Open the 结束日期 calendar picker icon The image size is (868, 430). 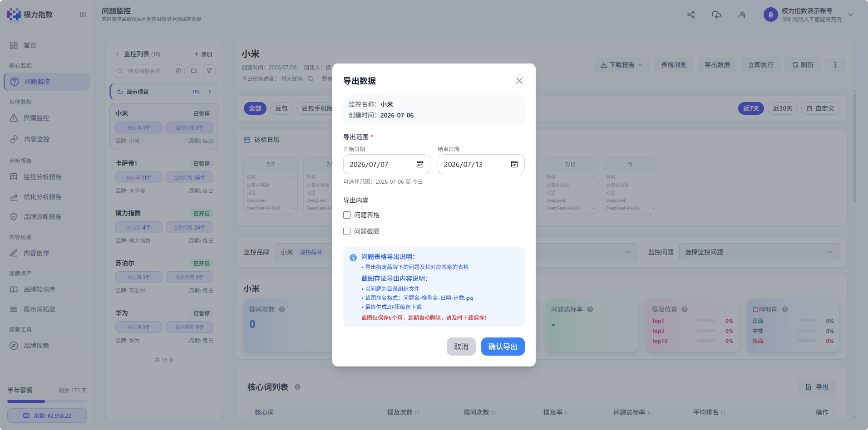click(514, 164)
